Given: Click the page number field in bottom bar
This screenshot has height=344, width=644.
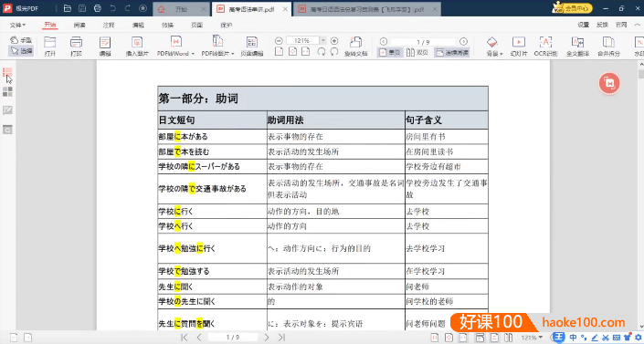Looking at the screenshot, I should tap(232, 338).
